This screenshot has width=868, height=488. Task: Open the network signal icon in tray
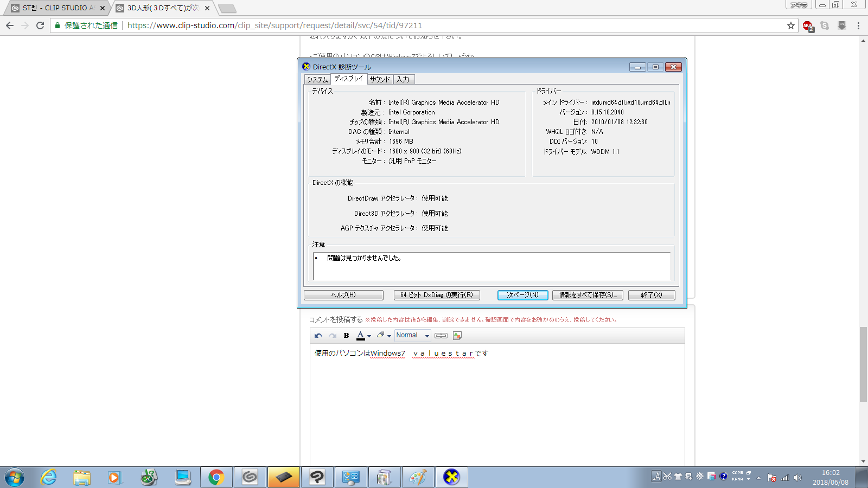coord(785,478)
